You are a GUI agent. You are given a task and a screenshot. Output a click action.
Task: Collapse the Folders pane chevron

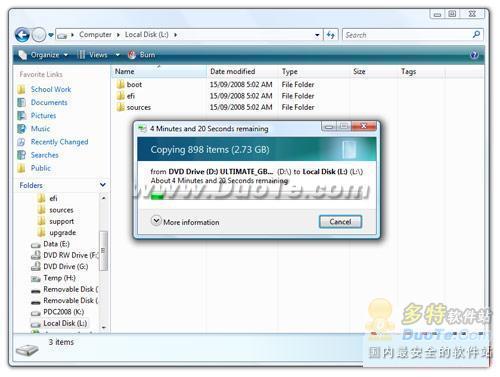[x=103, y=185]
